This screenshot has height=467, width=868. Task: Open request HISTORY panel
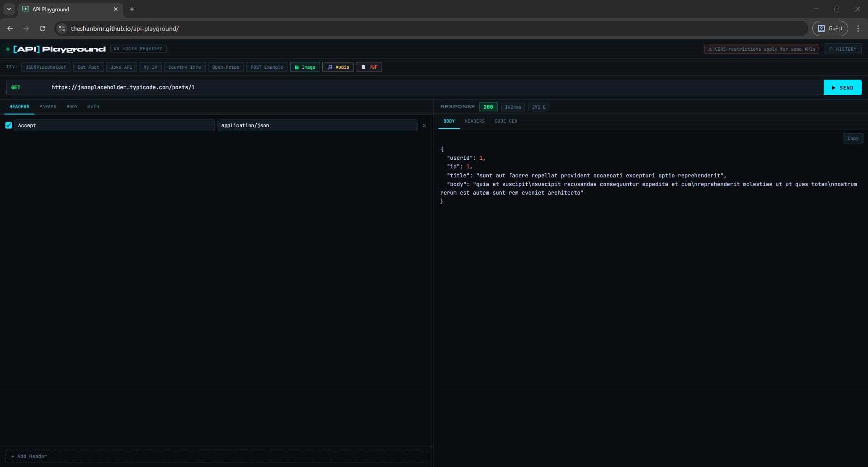pyautogui.click(x=843, y=49)
